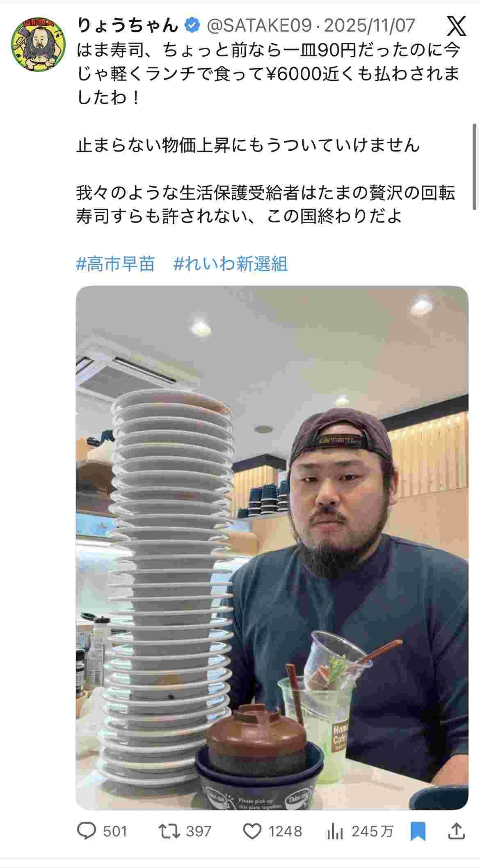Toggle the blue bookmark icon
The width and height of the screenshot is (480, 868).
click(x=418, y=832)
